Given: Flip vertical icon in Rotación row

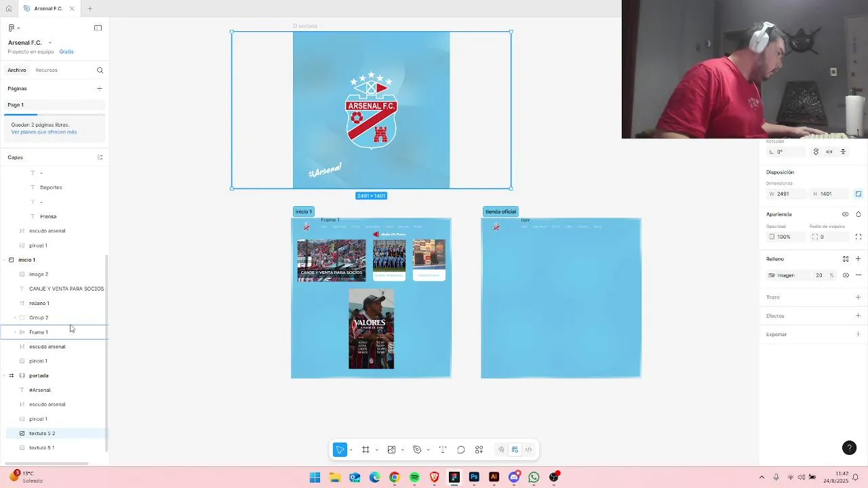Looking at the screenshot, I should tap(843, 152).
